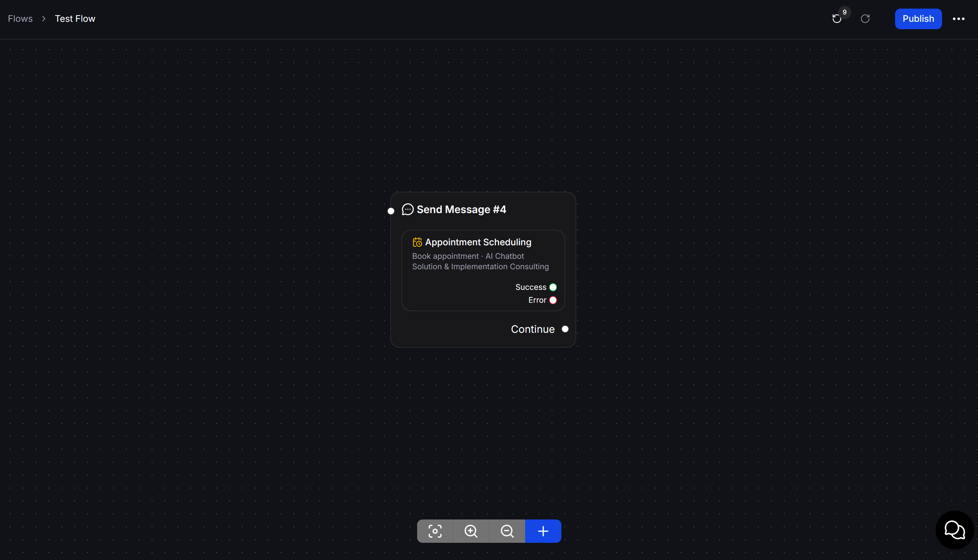Click the fit-to-view focus icon
The height and width of the screenshot is (560, 978).
coord(435,531)
